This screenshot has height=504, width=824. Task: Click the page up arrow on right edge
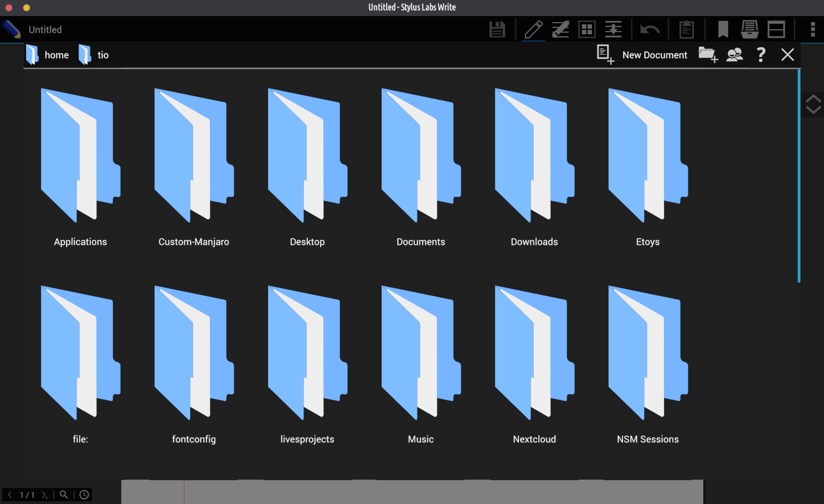coord(813,99)
